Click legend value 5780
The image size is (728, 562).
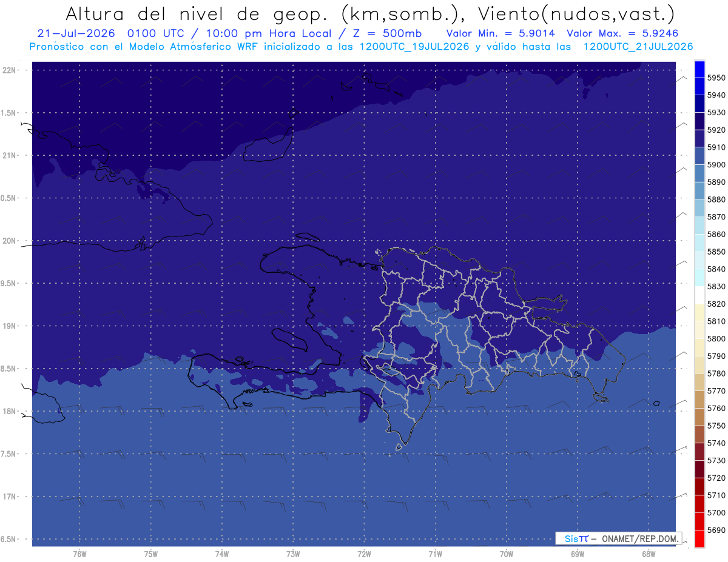716,373
